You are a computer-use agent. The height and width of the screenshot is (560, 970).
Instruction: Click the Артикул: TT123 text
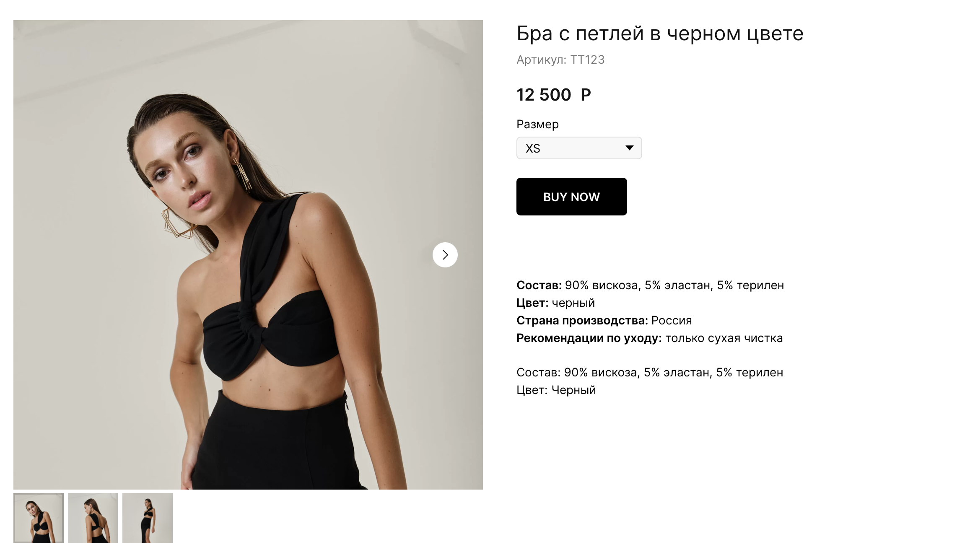560,60
